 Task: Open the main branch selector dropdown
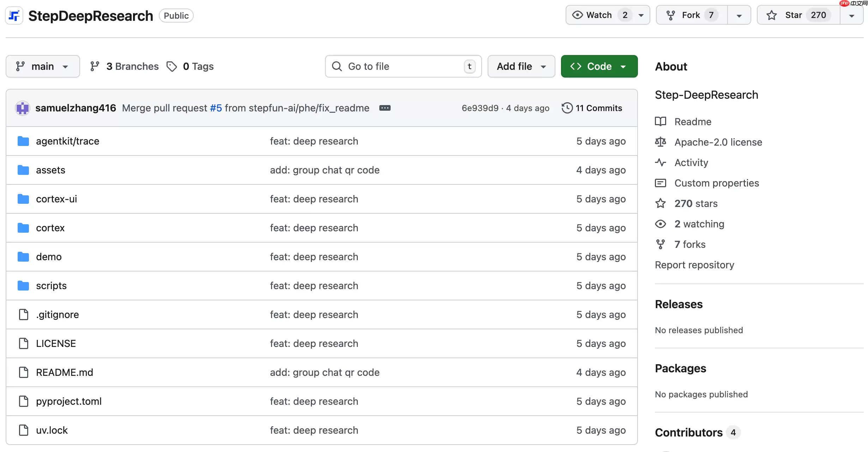tap(43, 66)
